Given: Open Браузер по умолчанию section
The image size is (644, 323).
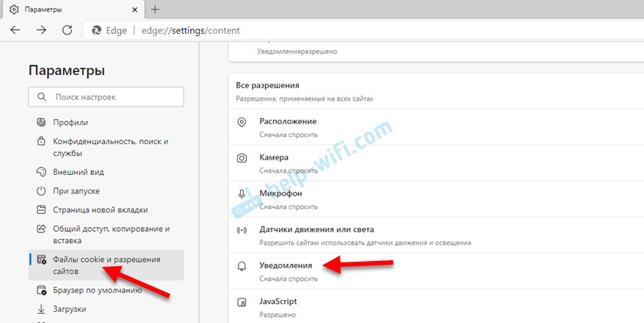Looking at the screenshot, I should click(x=97, y=290).
